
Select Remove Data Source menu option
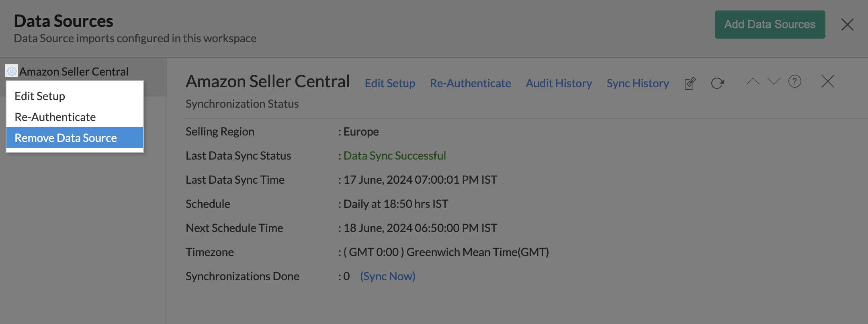click(66, 138)
